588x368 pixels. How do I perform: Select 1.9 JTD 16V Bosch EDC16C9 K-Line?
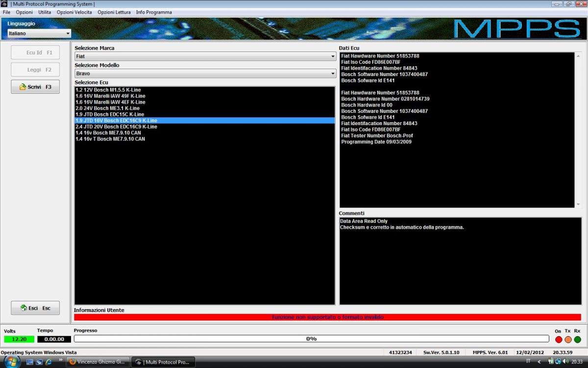point(205,121)
